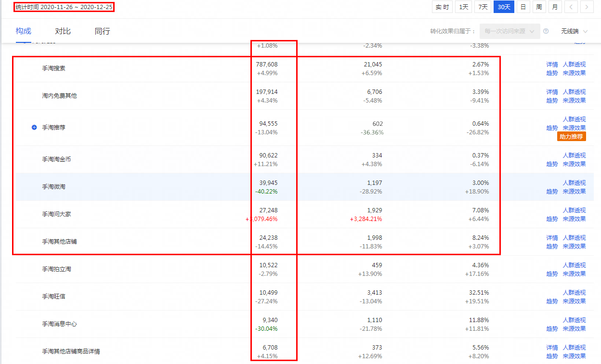Open 趋势 for 手淘问大家
The height and width of the screenshot is (364, 601).
tap(552, 219)
